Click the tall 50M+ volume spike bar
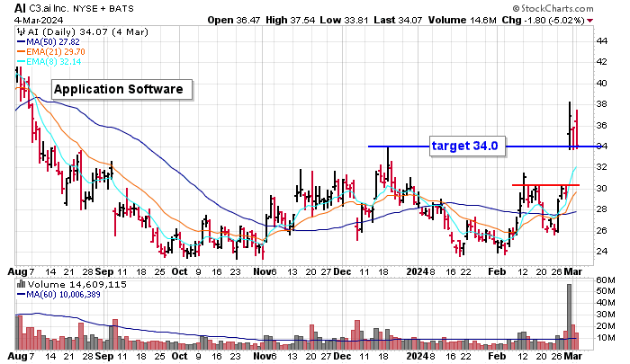The width and height of the screenshot is (630, 364). pyautogui.click(x=569, y=317)
